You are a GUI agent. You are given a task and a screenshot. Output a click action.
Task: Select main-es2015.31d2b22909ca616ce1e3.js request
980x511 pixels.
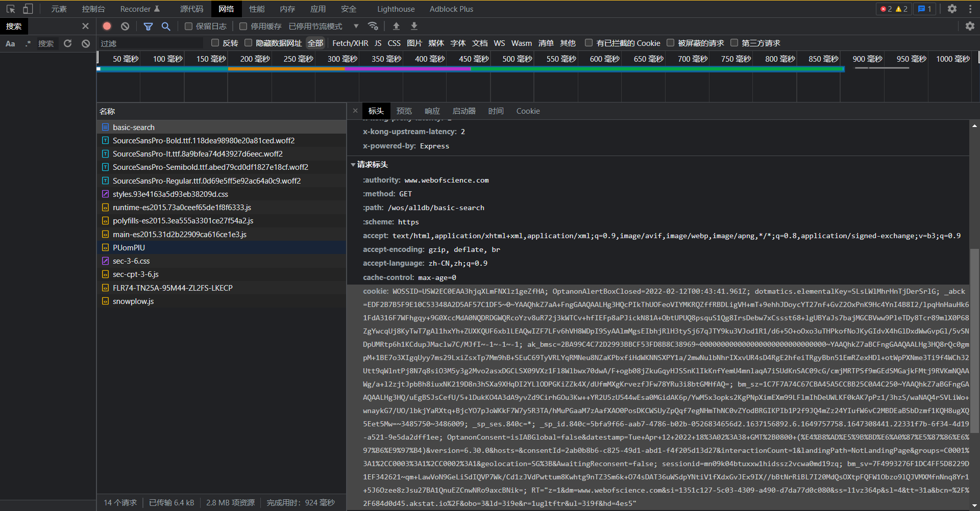tap(222, 234)
